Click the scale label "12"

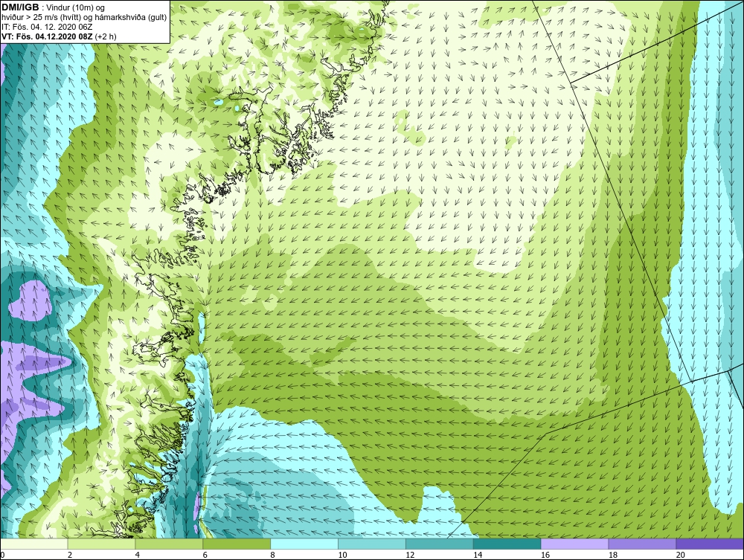(x=410, y=555)
